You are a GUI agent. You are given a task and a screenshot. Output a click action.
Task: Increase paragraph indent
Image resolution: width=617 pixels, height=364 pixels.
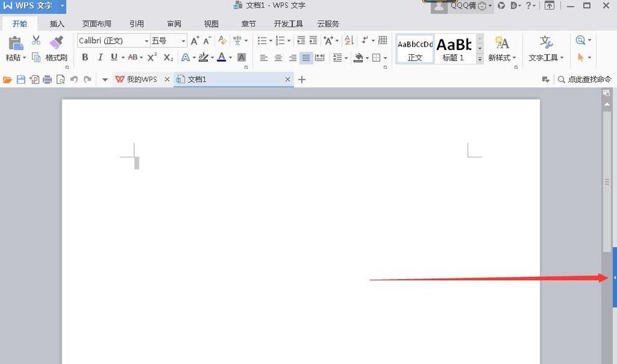tap(313, 40)
